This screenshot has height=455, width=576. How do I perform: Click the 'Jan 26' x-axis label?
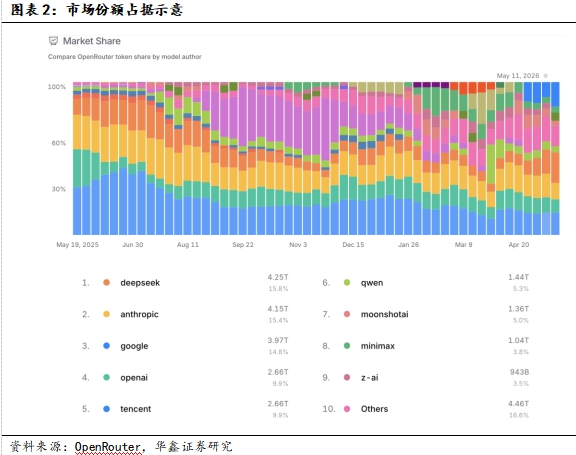click(x=408, y=245)
